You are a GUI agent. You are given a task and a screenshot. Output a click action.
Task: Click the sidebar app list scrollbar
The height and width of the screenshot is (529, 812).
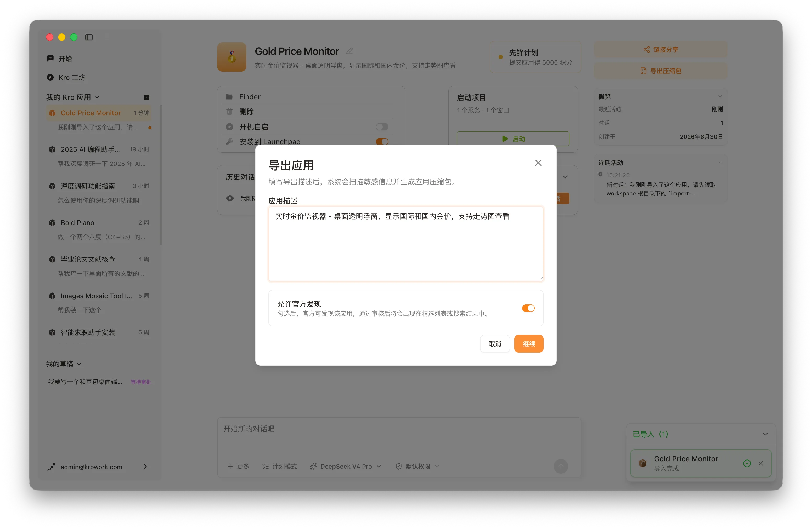pyautogui.click(x=161, y=175)
